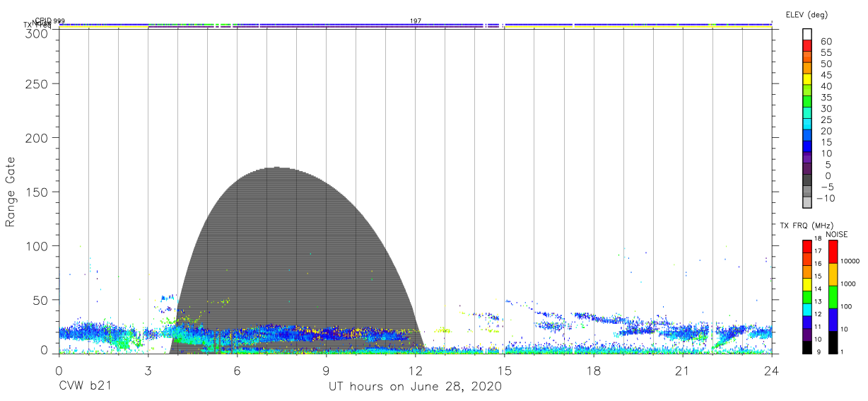Click the purple 10–11 MHz TX FRQ swatch
The width and height of the screenshot is (868, 401).
pyautogui.click(x=807, y=333)
